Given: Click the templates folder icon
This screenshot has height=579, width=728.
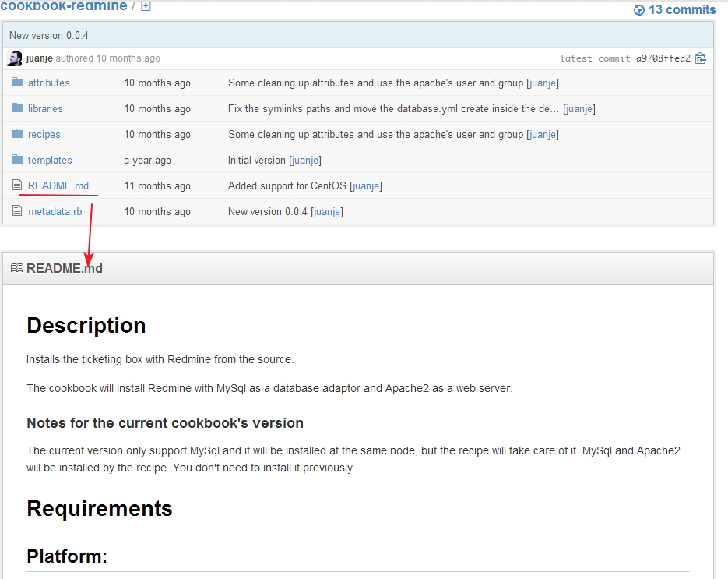Looking at the screenshot, I should [x=17, y=160].
